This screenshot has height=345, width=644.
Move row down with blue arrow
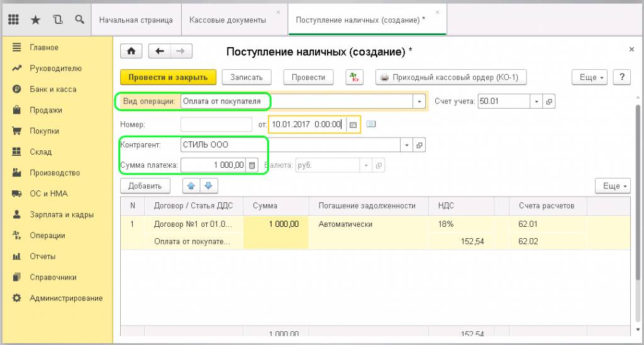point(209,186)
